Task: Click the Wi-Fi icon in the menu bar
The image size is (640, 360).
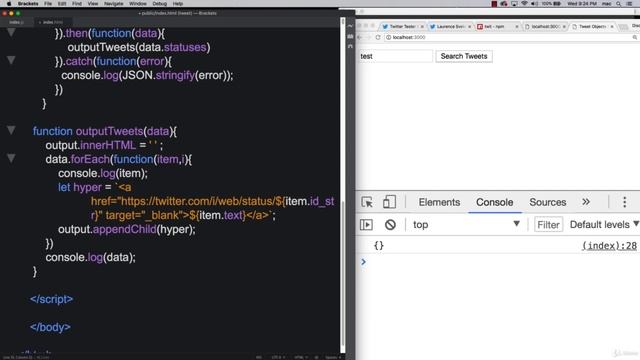Action: coord(524,4)
